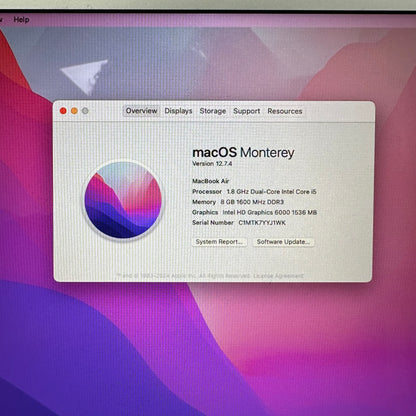This screenshot has height=416, width=416.
Task: Go to the Support tab
Action: [x=247, y=111]
